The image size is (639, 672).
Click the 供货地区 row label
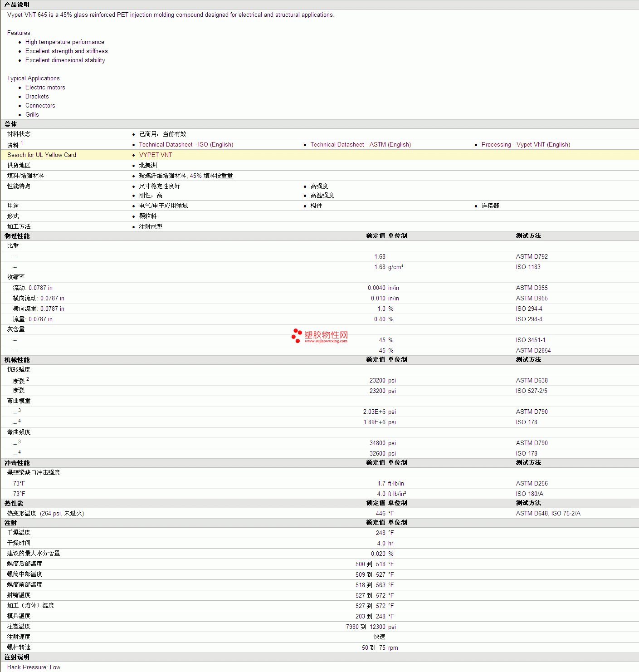tap(19, 166)
